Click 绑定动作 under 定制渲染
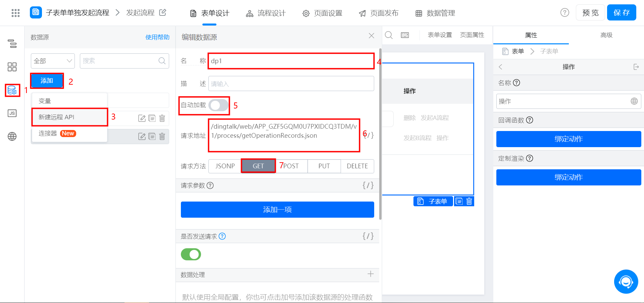Viewport: 644px width, 303px height. [569, 177]
